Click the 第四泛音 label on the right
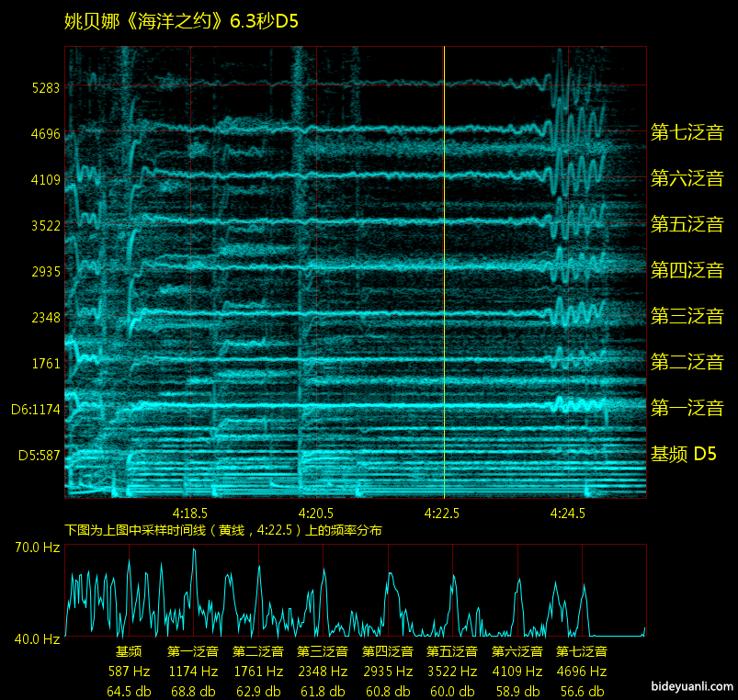The height and width of the screenshot is (700, 738). pos(687,270)
